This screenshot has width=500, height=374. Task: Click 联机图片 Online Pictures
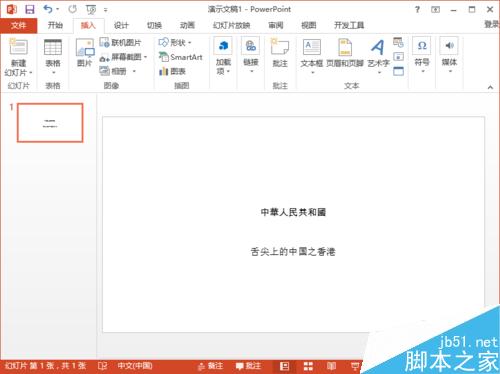120,43
